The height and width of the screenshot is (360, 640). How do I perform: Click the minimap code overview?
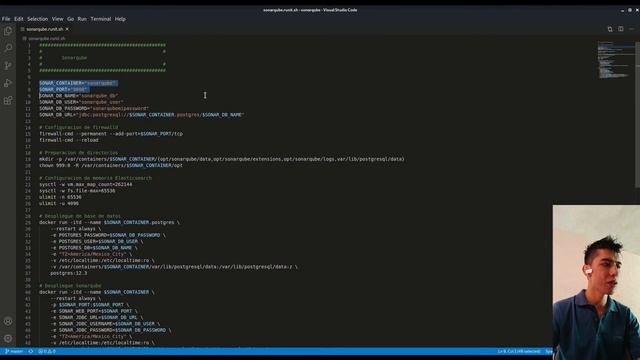[616, 60]
